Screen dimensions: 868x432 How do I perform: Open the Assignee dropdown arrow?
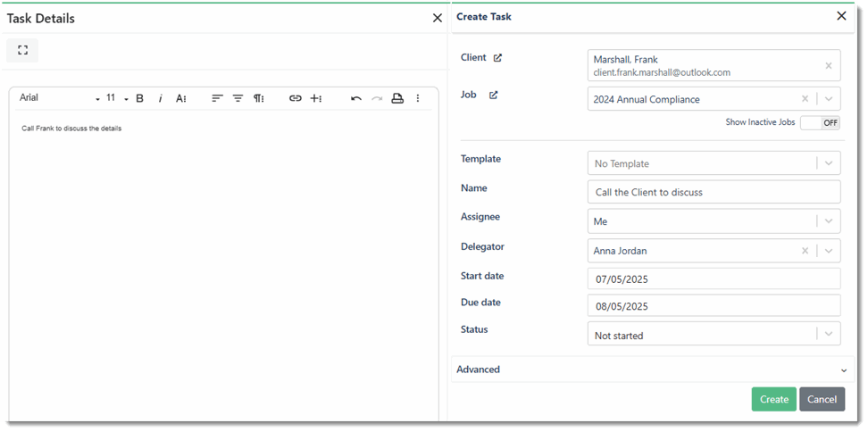pyautogui.click(x=829, y=221)
